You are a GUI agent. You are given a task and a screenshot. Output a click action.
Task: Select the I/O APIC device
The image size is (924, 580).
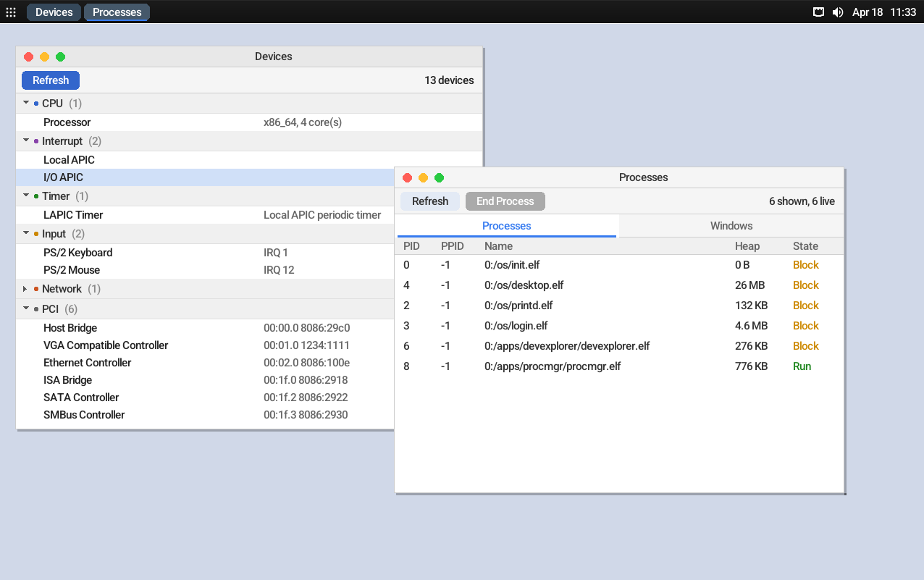tap(206, 177)
